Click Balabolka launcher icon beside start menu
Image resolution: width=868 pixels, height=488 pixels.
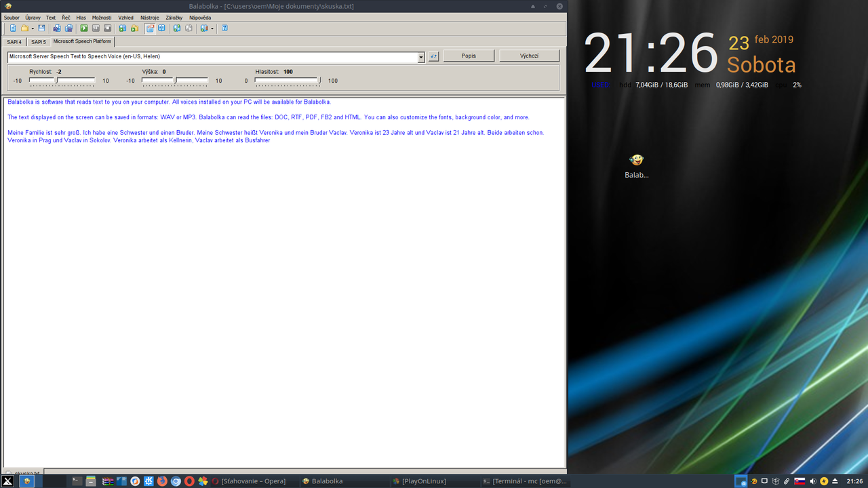pos(27,481)
